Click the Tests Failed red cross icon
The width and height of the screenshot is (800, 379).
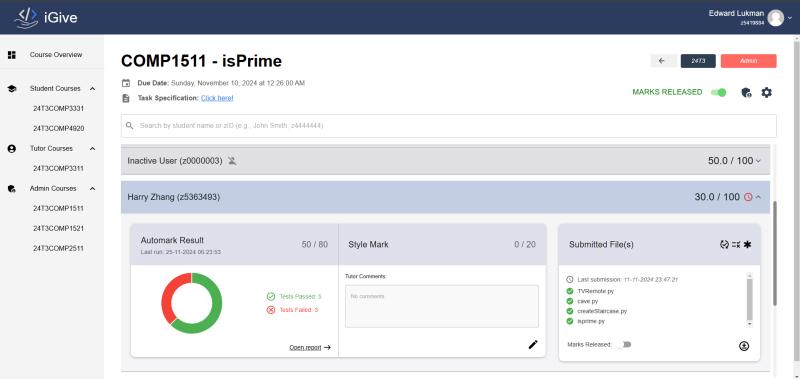pyautogui.click(x=270, y=310)
